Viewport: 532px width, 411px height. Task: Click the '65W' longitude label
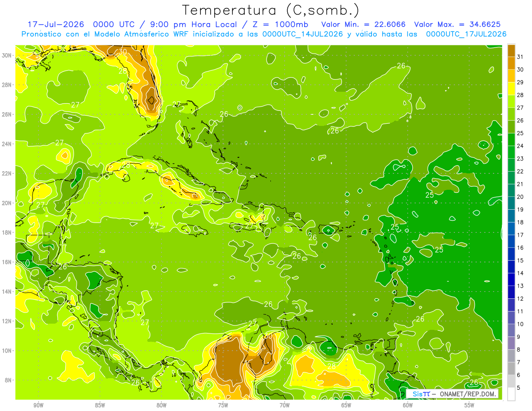coord(346,405)
